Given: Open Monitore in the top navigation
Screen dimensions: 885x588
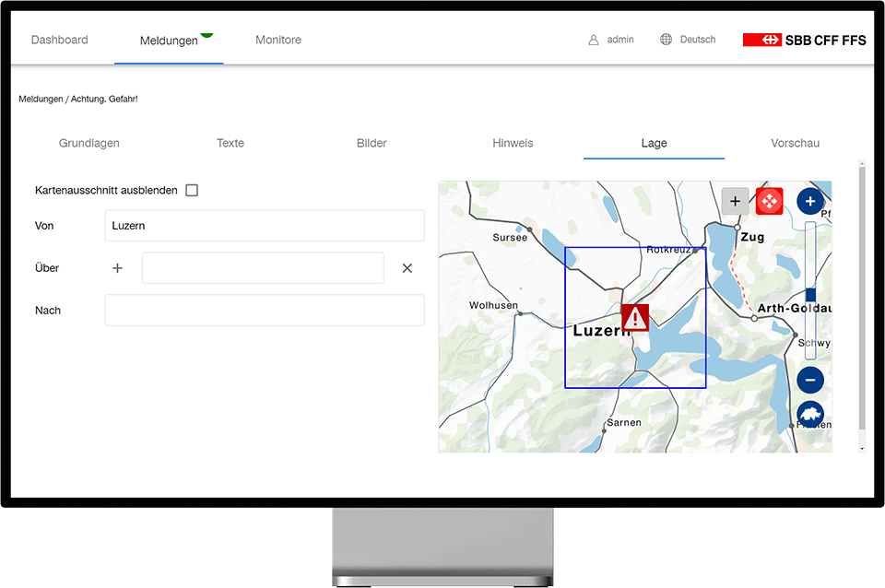Looking at the screenshot, I should tap(278, 40).
